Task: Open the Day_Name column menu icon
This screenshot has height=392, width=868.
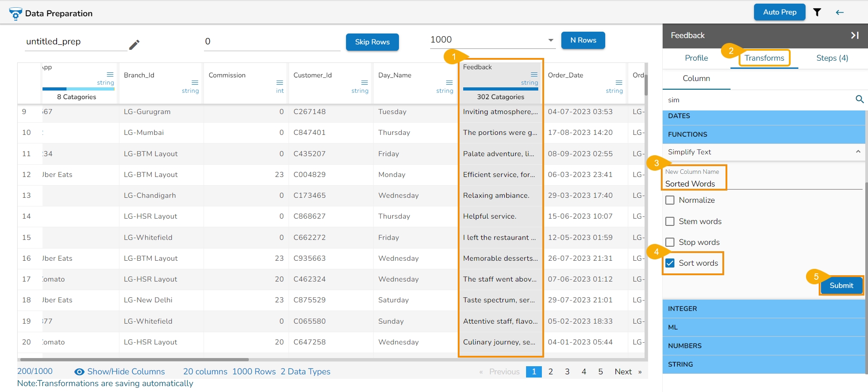Action: 449,82
